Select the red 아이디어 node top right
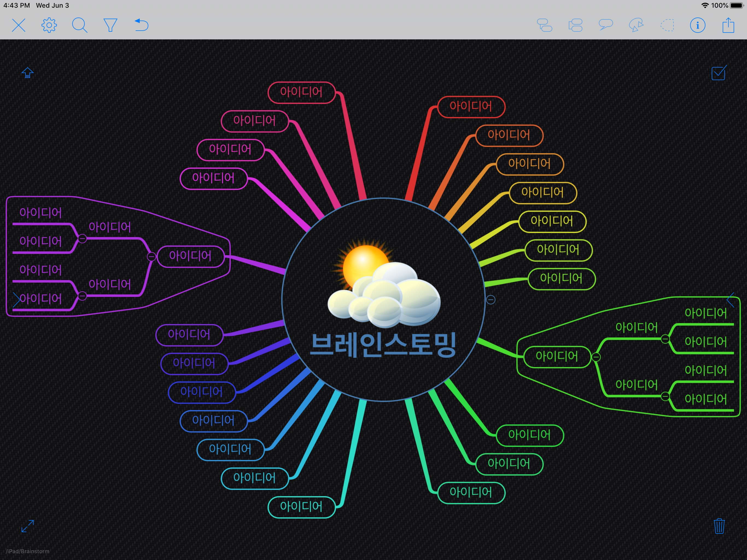Image resolution: width=747 pixels, height=560 pixels. coord(471,107)
